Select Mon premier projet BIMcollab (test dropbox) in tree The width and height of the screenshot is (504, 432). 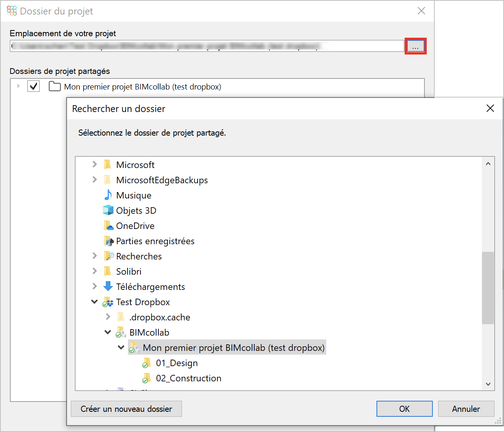(234, 348)
